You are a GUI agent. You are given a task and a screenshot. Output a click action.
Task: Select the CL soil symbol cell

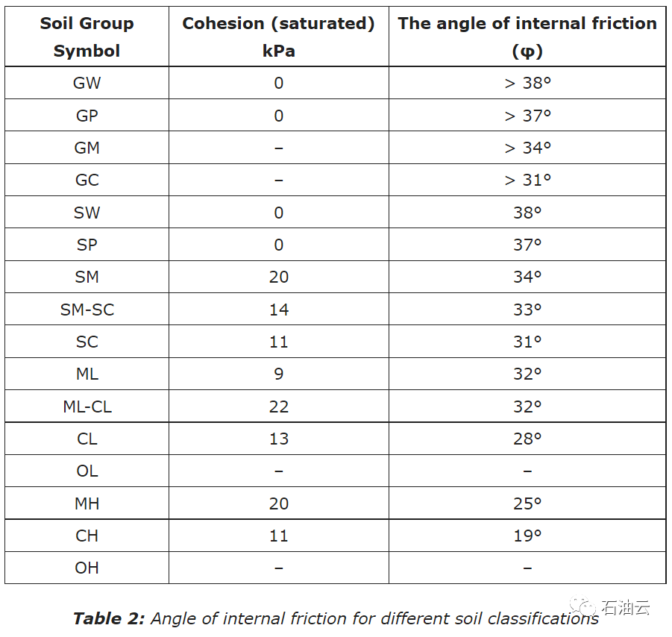87,439
